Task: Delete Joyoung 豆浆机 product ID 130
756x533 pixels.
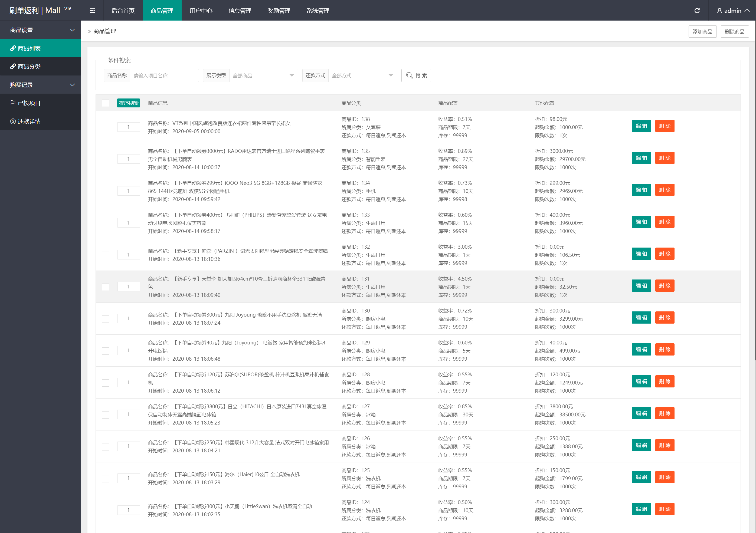Action: click(665, 318)
